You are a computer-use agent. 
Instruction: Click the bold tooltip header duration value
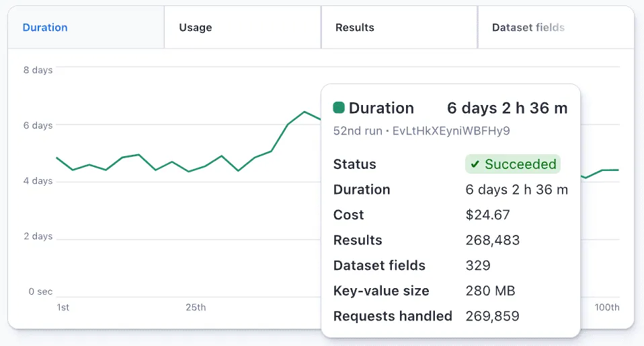[507, 108]
